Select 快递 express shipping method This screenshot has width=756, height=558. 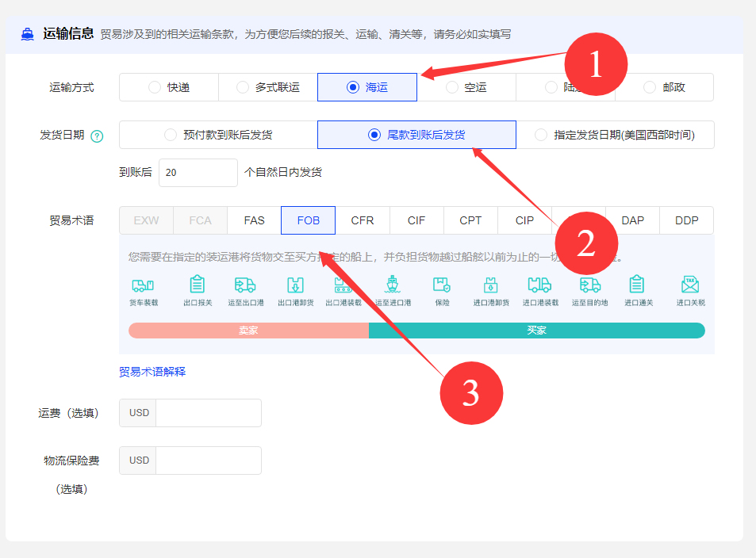[x=169, y=87]
